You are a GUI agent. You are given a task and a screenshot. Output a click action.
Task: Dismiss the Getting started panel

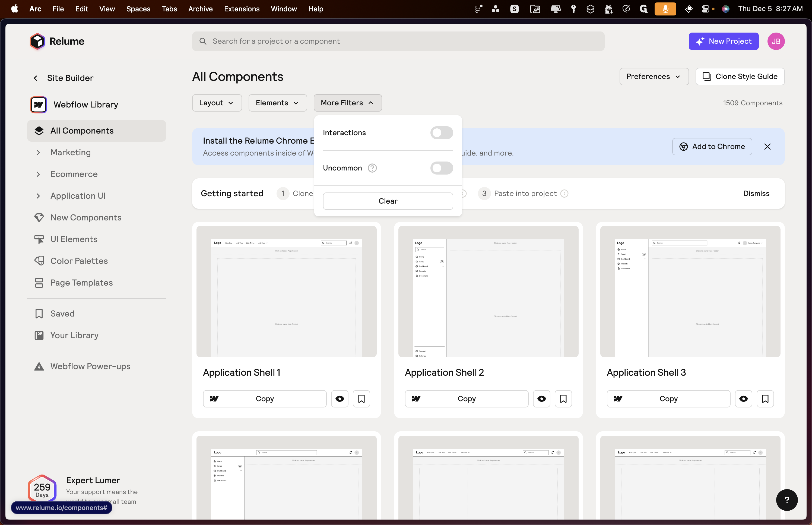pyautogui.click(x=756, y=194)
